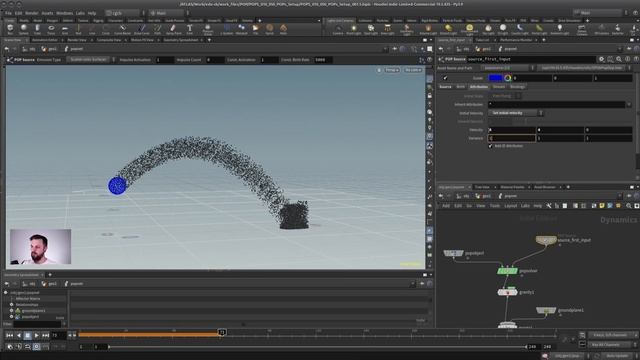
Task: Add a Sky Light from the shelf
Action: (x=488, y=29)
